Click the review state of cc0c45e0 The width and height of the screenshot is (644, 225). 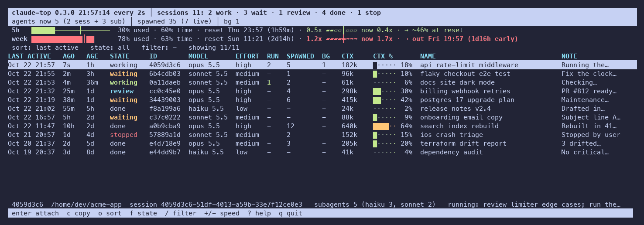(122, 91)
